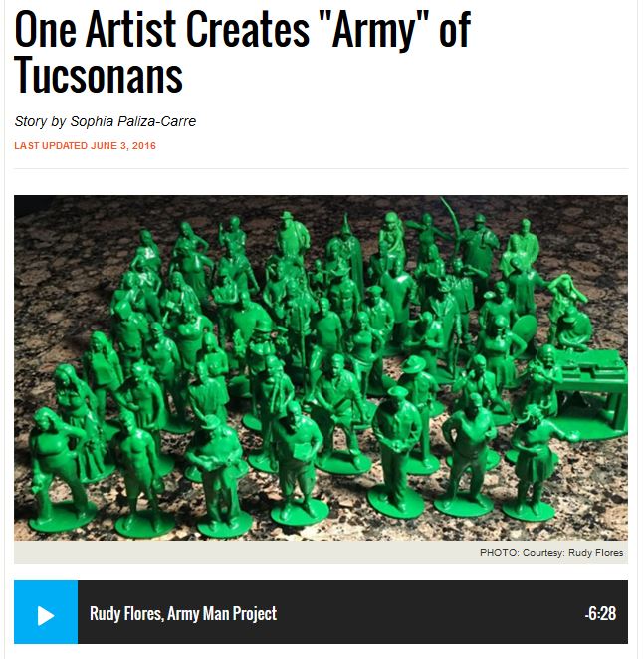Click the Story by label
Screen dimensions: 644x659
(x=41, y=121)
